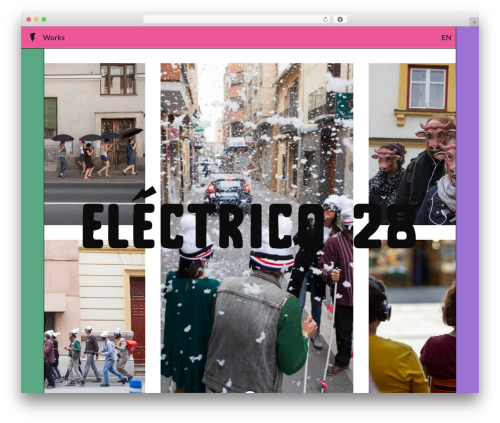Screen dimensions: 500x423
Task: Open photo of people wearing headphones
Action: (x=412, y=316)
